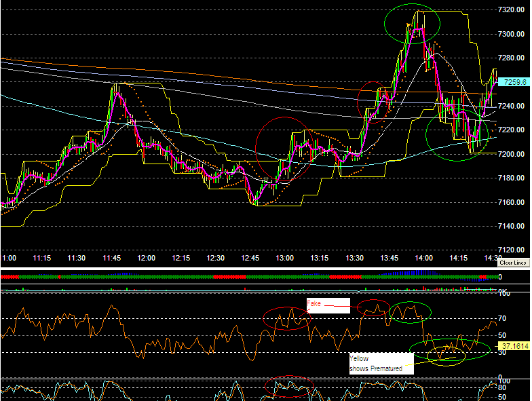Click the 7120.00 price axis label
The height and width of the screenshot is (401, 532).
pos(511,250)
